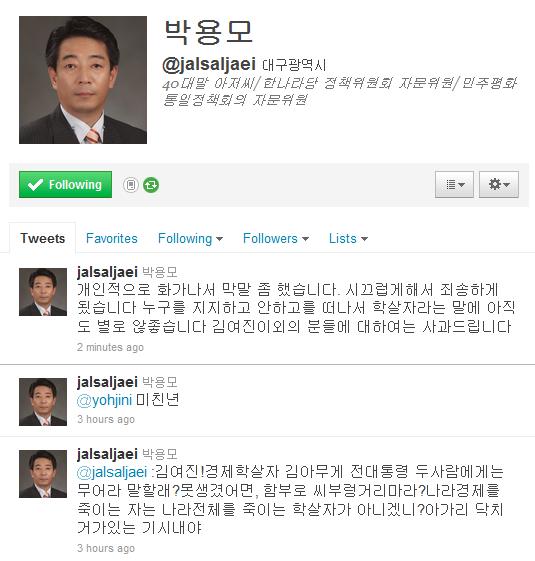Open the @jalsaljaei mention in third tweet
This screenshot has height=561, width=535.
coord(112,472)
